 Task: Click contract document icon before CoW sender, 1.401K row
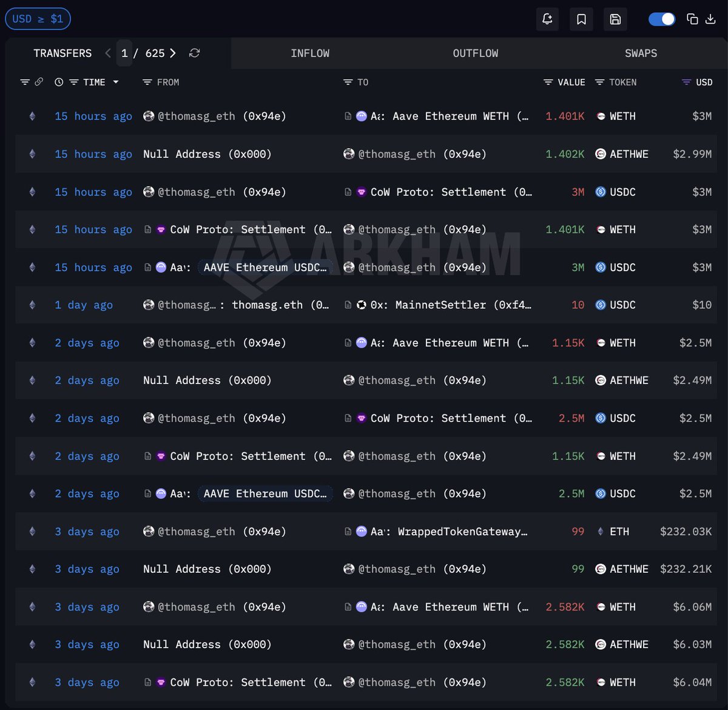[x=147, y=229]
